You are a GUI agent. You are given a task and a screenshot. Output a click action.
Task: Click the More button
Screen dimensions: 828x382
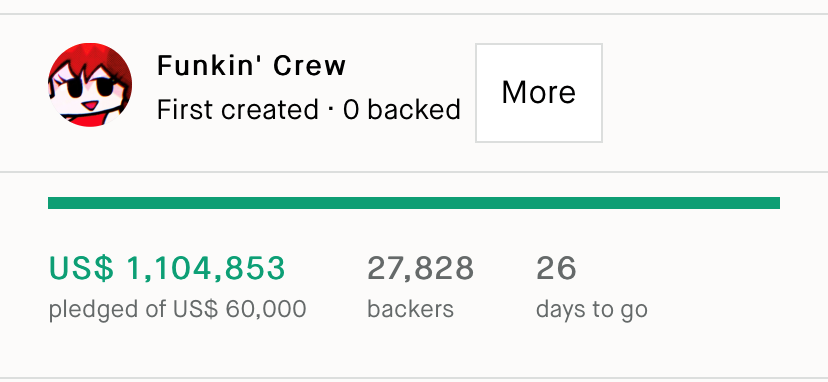pyautogui.click(x=539, y=93)
